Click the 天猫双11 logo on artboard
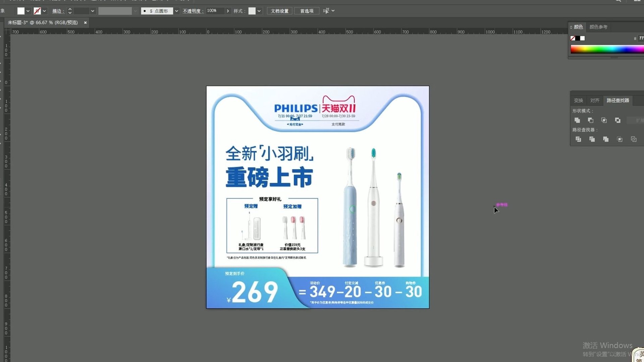 tap(339, 105)
